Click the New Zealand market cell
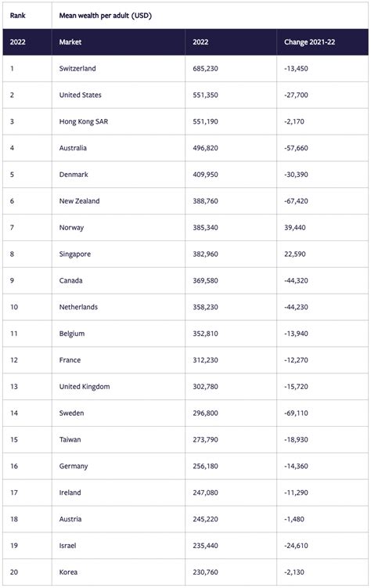This screenshot has width=371, height=588. [80, 201]
